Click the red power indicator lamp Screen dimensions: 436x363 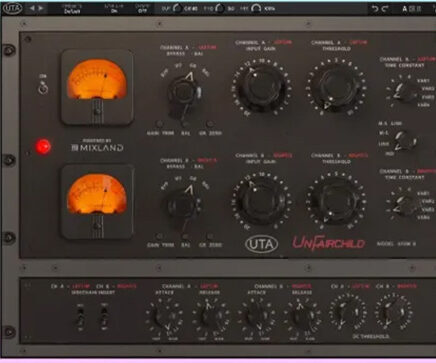[43, 147]
